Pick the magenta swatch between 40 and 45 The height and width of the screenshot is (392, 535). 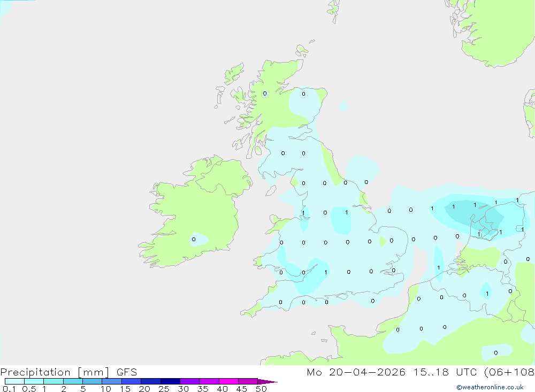(228, 381)
